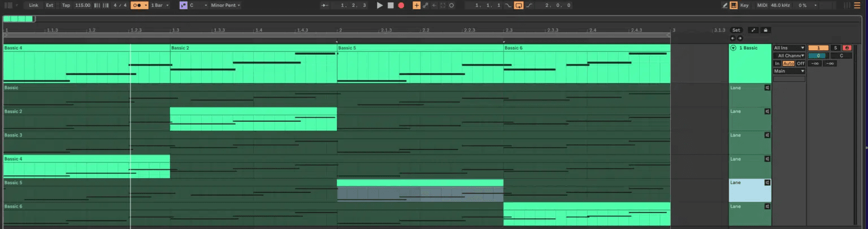Click the green arrangement overview bar
Viewport: 868px width, 229px height.
click(x=18, y=19)
